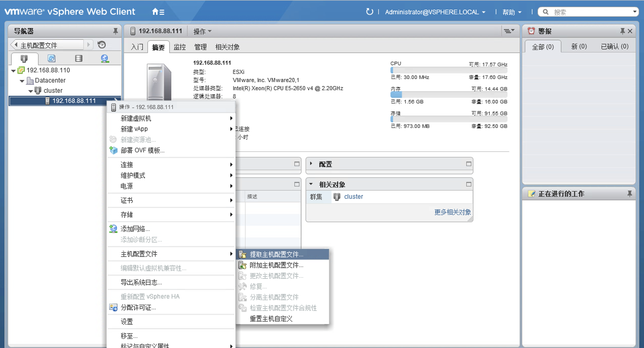Image resolution: width=644 pixels, height=348 pixels.
Task: Open the 操作 dropdown in title bar
Action: (202, 31)
